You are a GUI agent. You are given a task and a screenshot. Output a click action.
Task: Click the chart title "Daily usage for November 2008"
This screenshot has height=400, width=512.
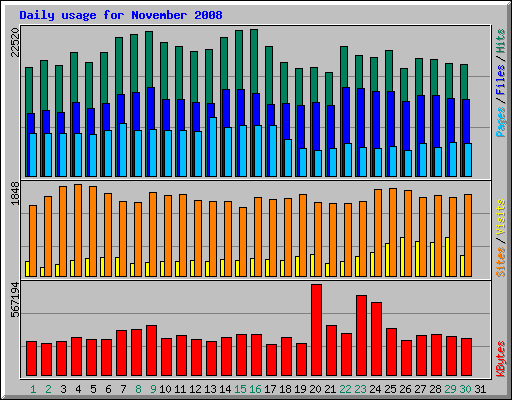click(121, 15)
